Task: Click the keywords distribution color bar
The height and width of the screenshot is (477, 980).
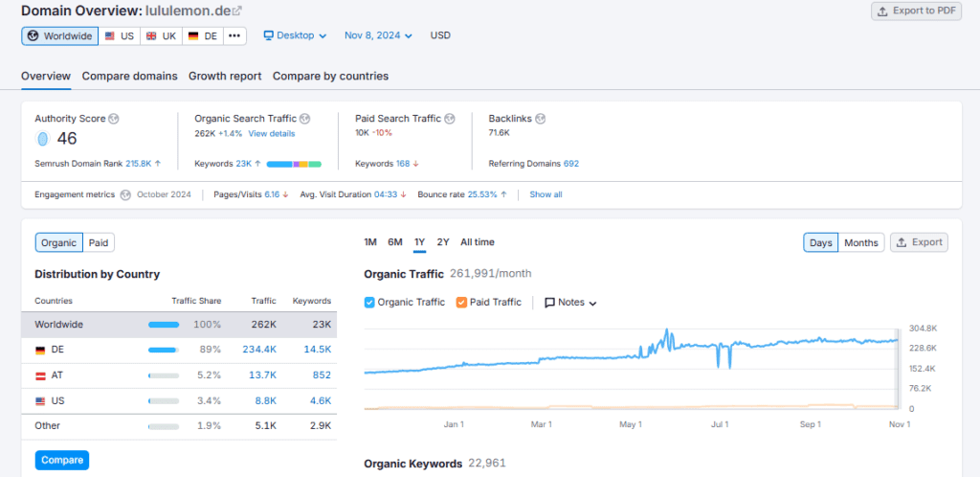Action: coord(294,164)
